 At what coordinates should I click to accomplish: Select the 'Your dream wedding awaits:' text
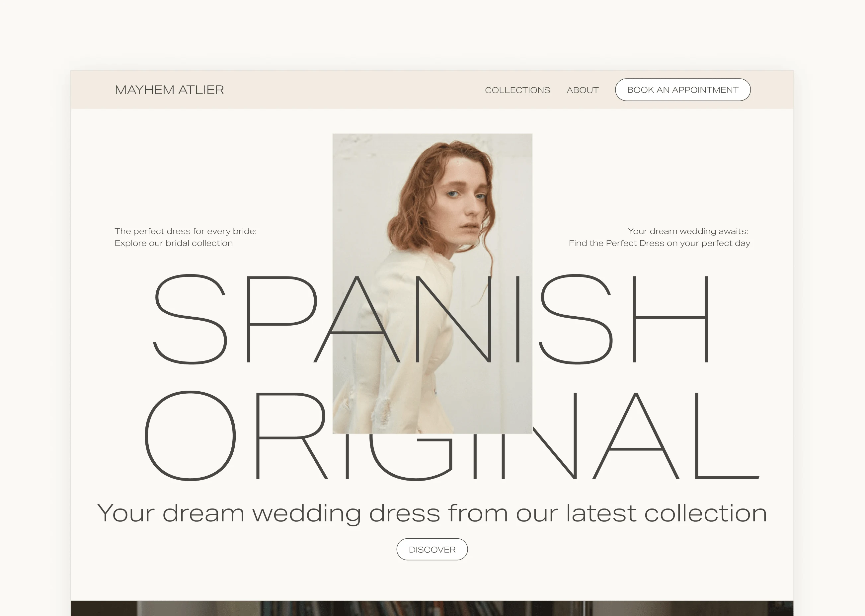pos(688,231)
